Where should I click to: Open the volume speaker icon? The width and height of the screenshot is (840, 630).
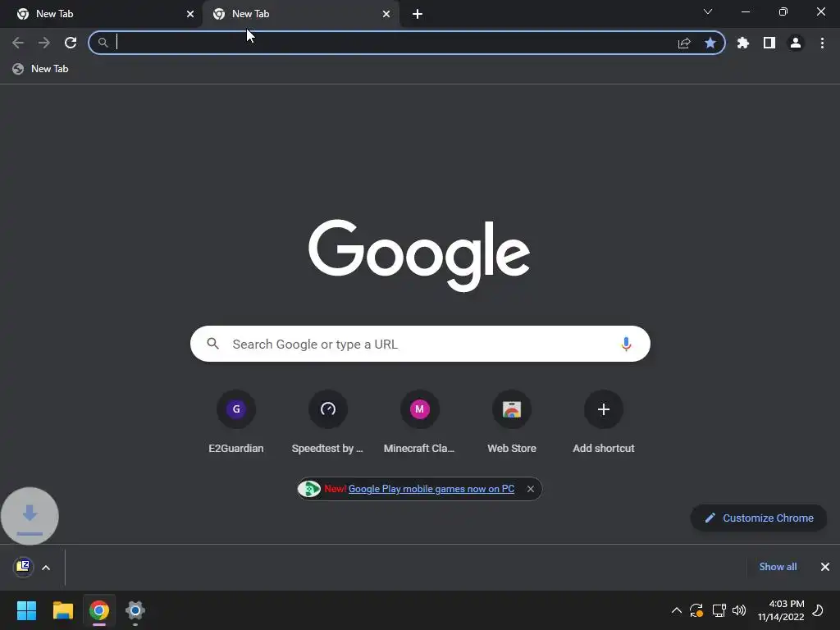coord(739,610)
